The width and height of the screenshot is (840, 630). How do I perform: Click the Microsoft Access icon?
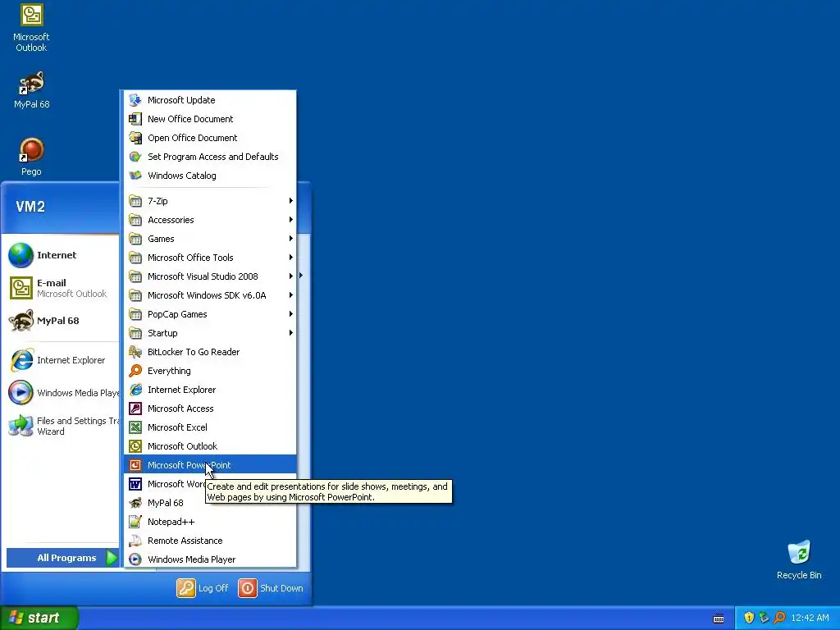pos(135,409)
